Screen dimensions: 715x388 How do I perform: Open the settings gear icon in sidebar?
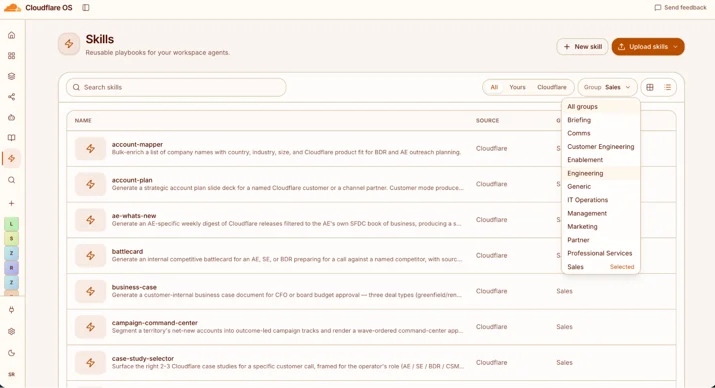click(11, 331)
